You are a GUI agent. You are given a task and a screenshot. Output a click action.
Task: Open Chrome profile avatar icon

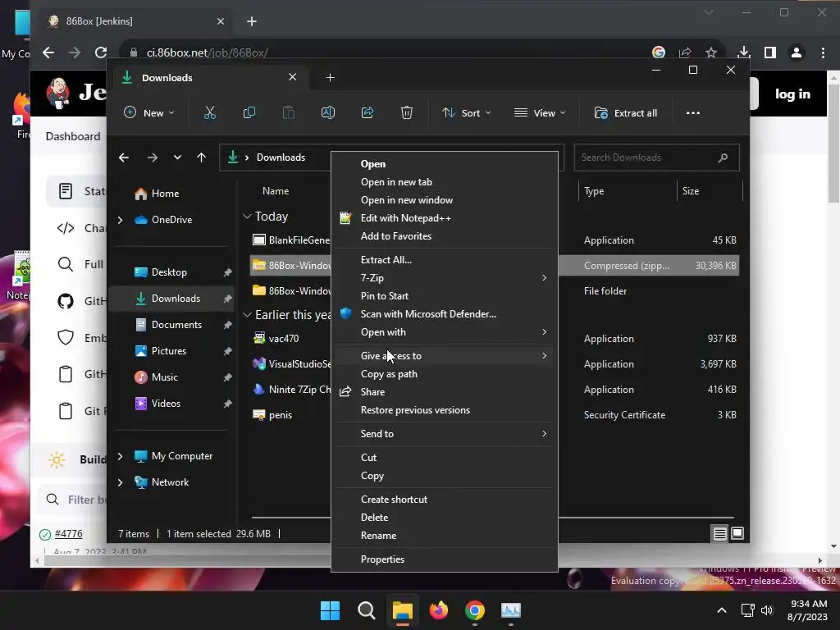point(797,52)
